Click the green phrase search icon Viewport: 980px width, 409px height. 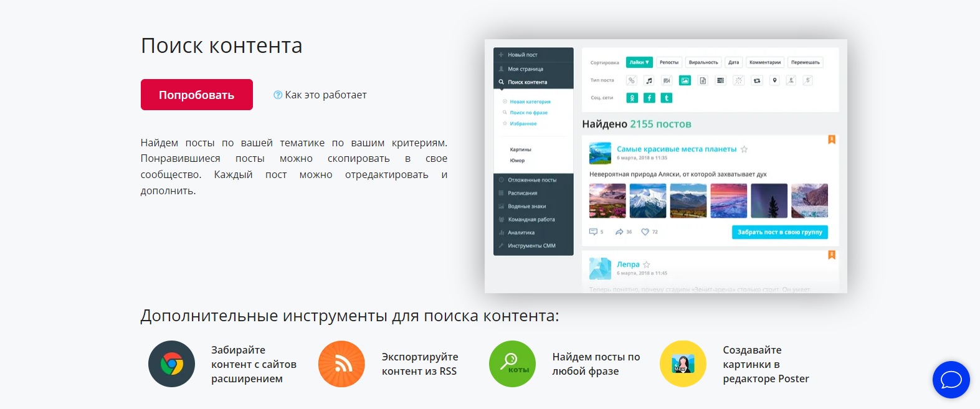(x=512, y=364)
